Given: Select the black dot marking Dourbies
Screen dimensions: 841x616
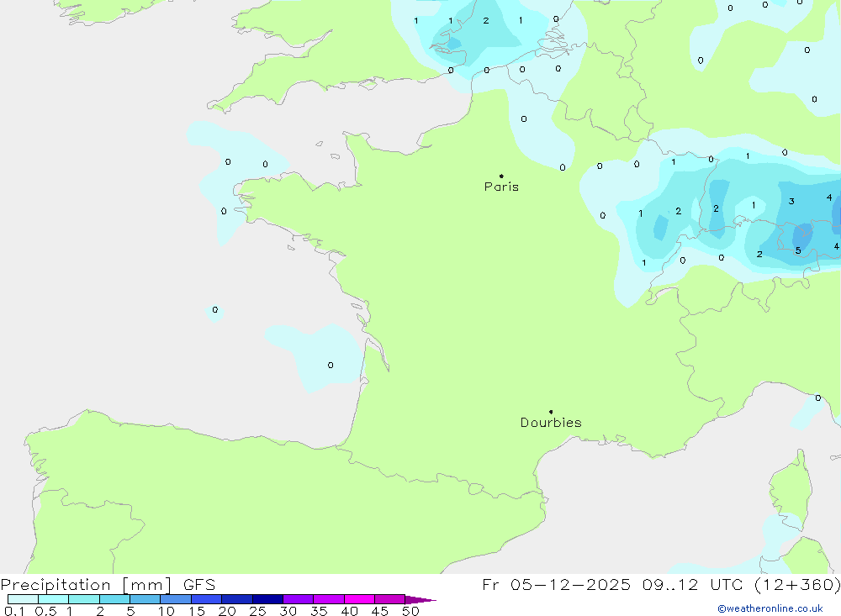Looking at the screenshot, I should click(551, 412).
